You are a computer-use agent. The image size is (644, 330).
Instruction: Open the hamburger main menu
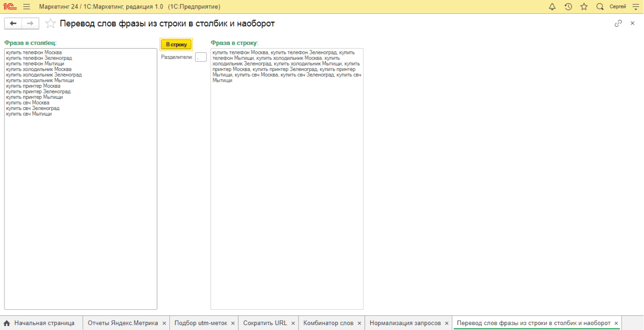click(26, 7)
